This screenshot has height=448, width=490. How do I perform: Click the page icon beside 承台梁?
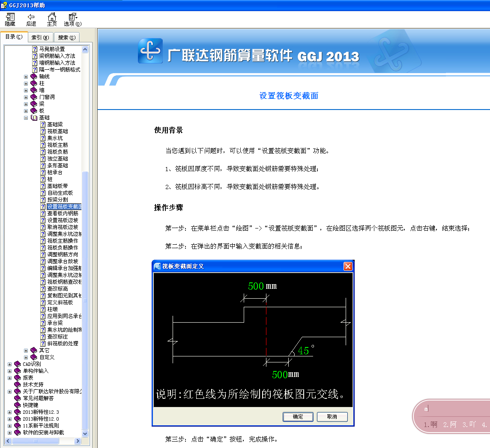click(x=43, y=323)
